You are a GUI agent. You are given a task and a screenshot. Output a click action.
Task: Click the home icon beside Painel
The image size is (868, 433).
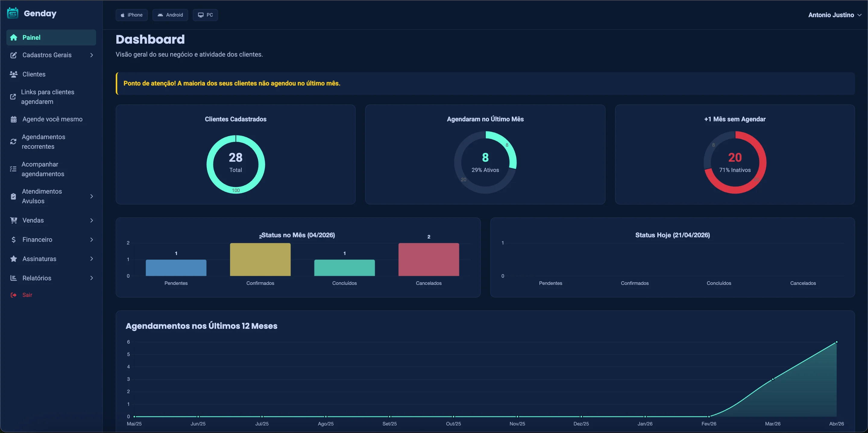click(14, 37)
